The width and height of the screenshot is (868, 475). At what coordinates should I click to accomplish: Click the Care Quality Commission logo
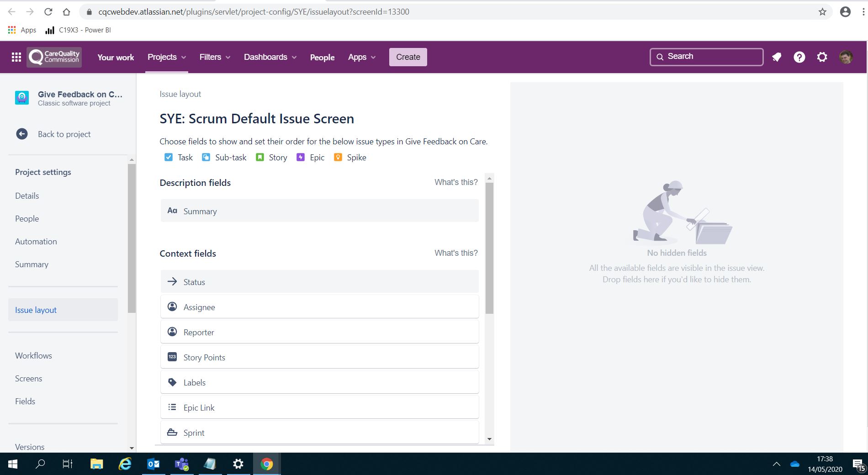tap(54, 57)
